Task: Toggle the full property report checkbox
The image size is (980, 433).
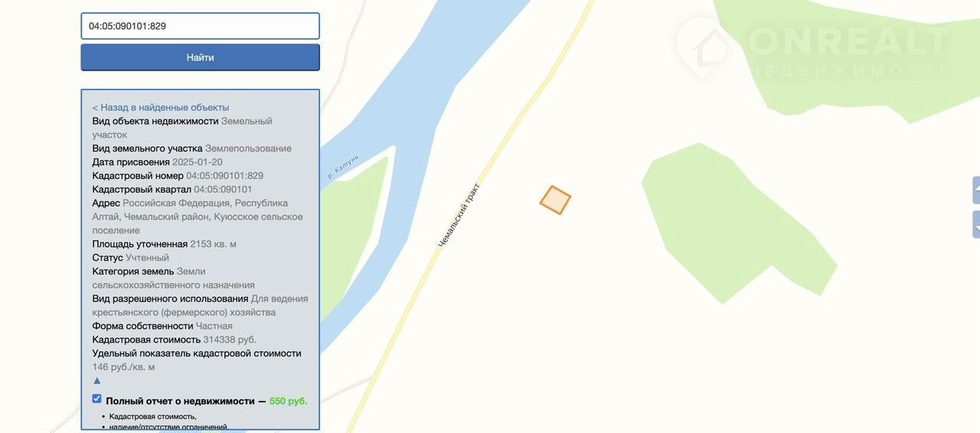Action: [96, 399]
